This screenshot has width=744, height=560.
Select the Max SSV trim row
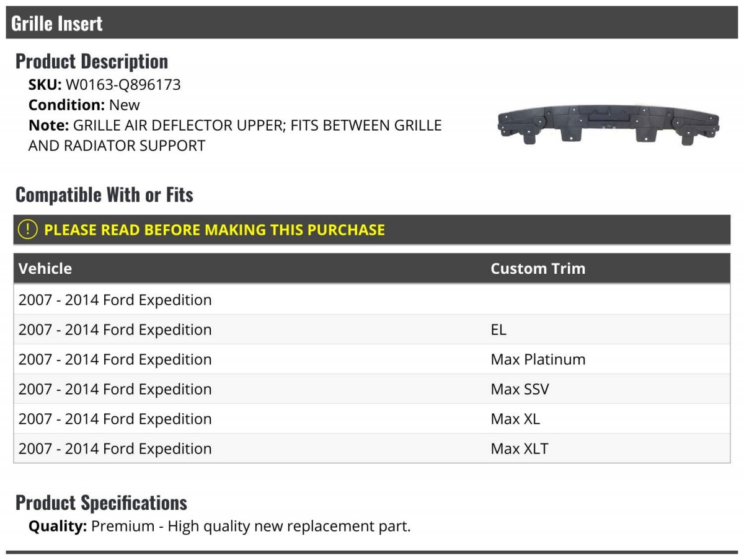pos(372,389)
